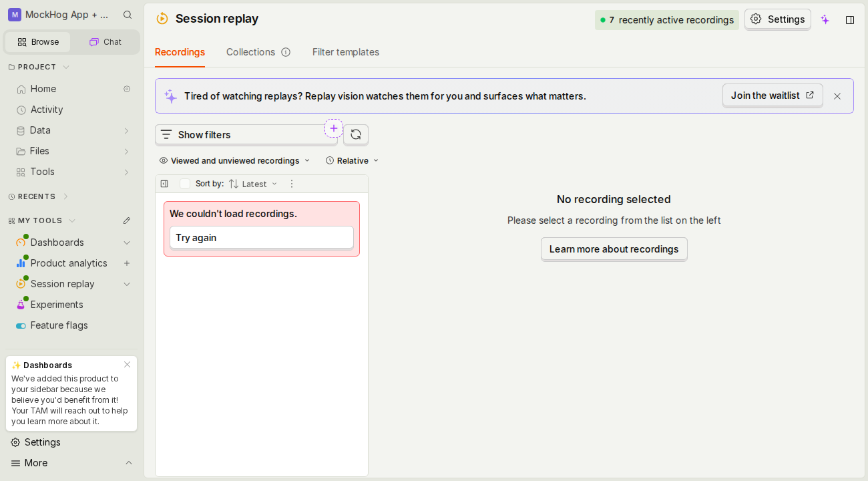Open Home in the sidebar
The width and height of the screenshot is (868, 481).
(43, 89)
